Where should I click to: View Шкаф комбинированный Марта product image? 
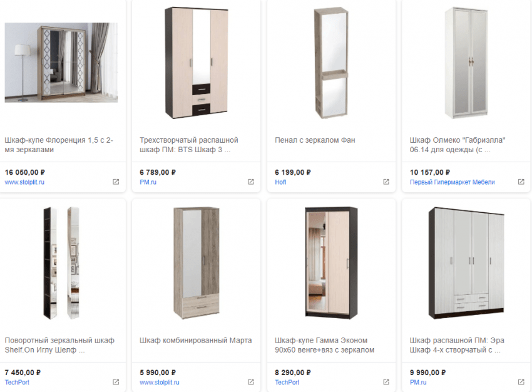point(196,263)
